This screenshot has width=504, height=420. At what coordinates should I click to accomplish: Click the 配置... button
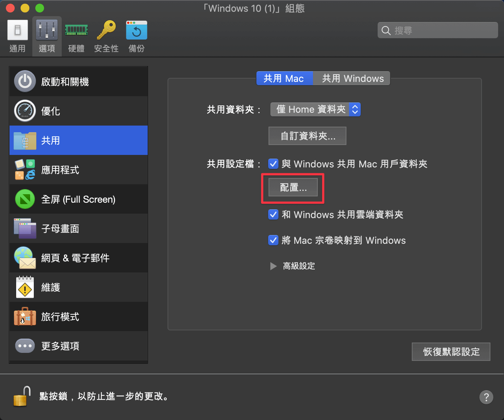(293, 187)
